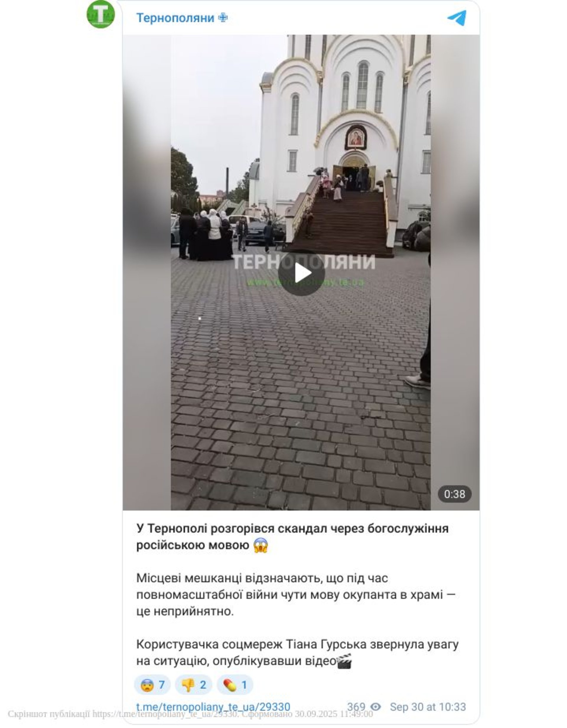Image resolution: width=567 pixels, height=728 pixels.
Task: Click the 0:38 video duration badge
Action: pos(454,494)
